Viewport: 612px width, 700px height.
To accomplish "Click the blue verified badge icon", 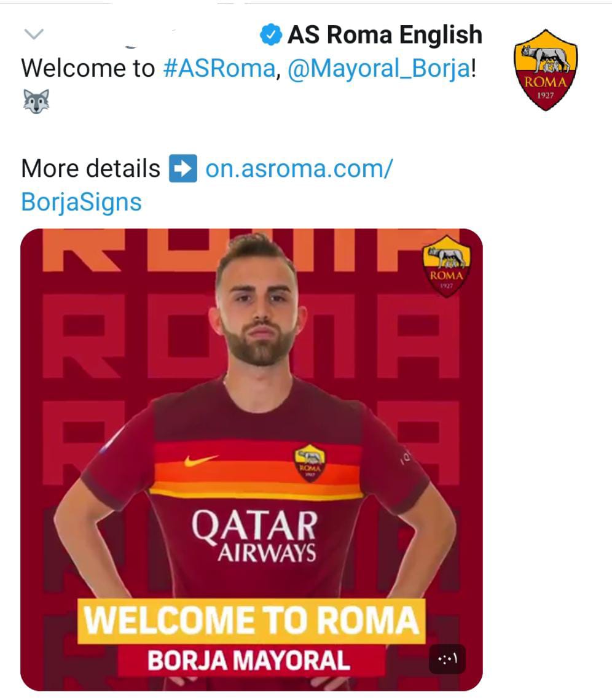I will pyautogui.click(x=271, y=35).
